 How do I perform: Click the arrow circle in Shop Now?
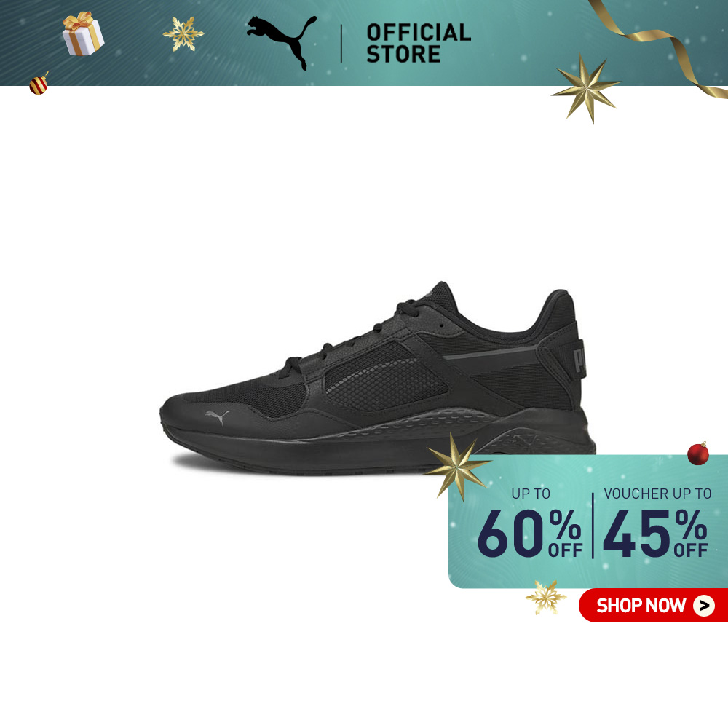[x=704, y=606]
